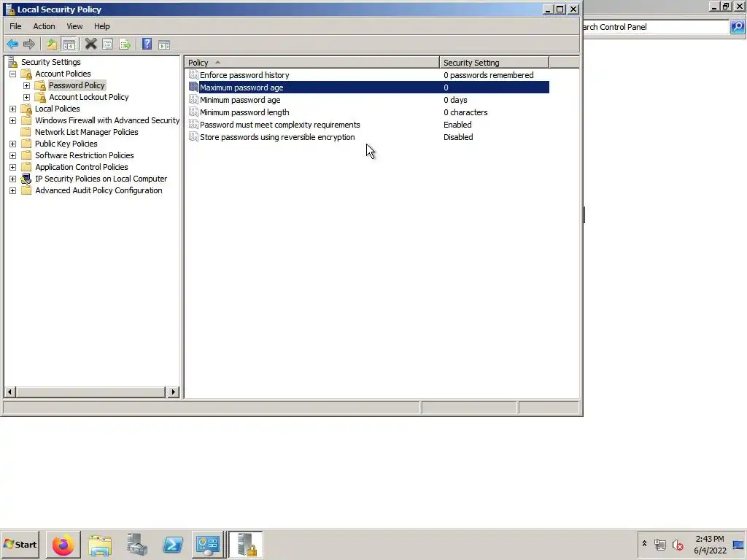Select Minimum password length row
747x560 pixels.
pyautogui.click(x=368, y=112)
